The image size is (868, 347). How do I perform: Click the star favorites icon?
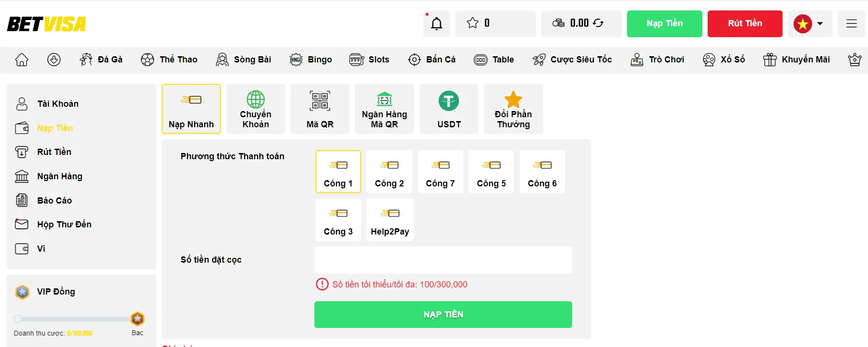[x=473, y=22]
